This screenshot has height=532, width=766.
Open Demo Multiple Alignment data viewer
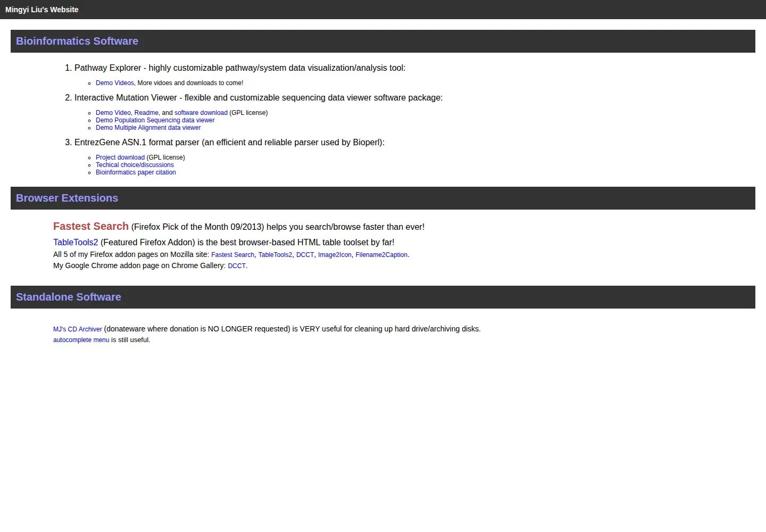[148, 128]
